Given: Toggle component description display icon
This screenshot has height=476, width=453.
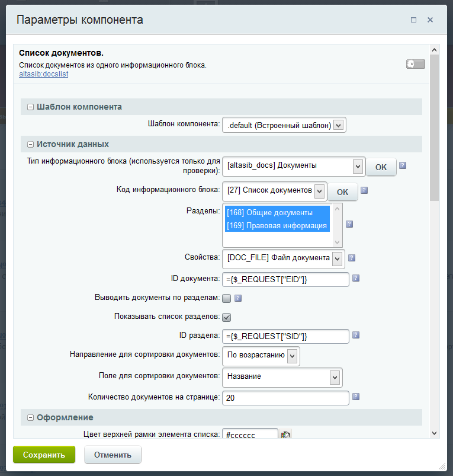Looking at the screenshot, I should point(415,64).
